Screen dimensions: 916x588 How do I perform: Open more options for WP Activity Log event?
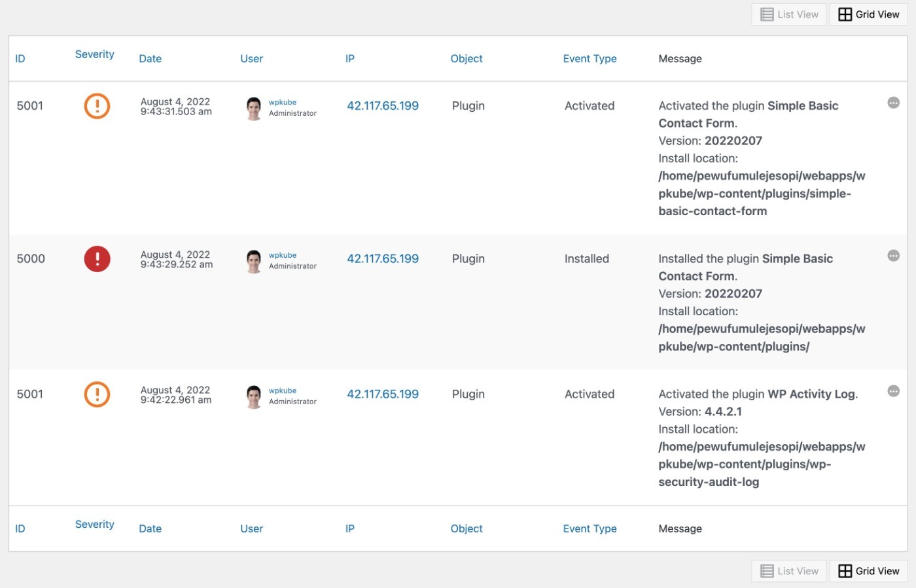tap(893, 391)
